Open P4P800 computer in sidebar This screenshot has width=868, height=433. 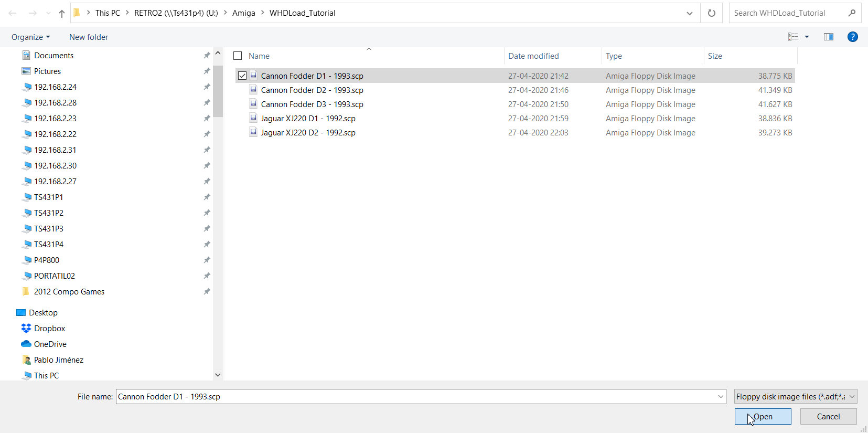click(x=46, y=260)
